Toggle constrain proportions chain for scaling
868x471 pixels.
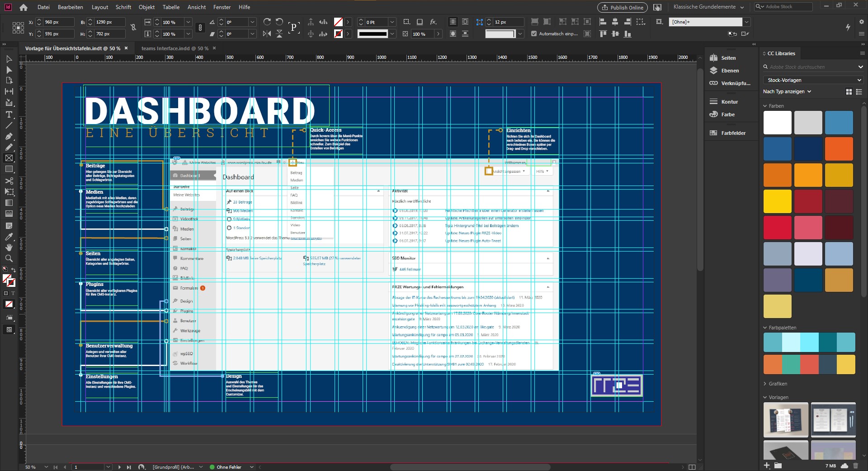(x=200, y=28)
